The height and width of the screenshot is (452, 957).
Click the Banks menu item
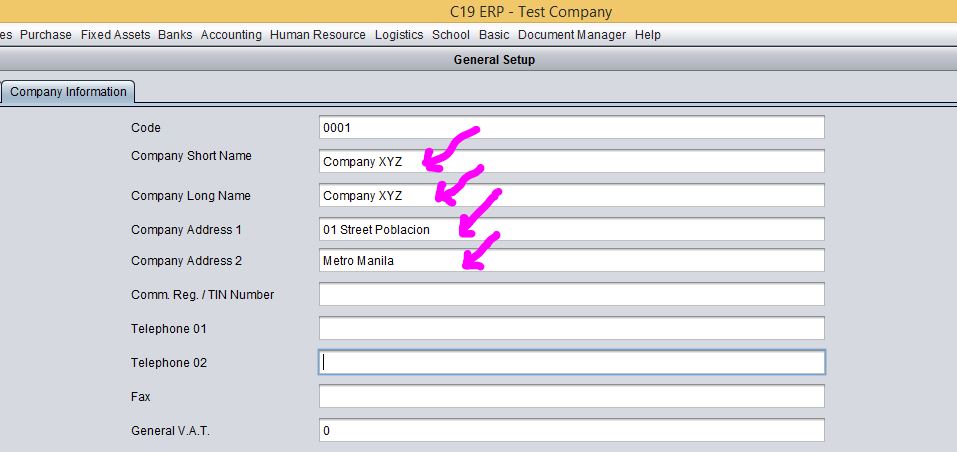pos(175,35)
